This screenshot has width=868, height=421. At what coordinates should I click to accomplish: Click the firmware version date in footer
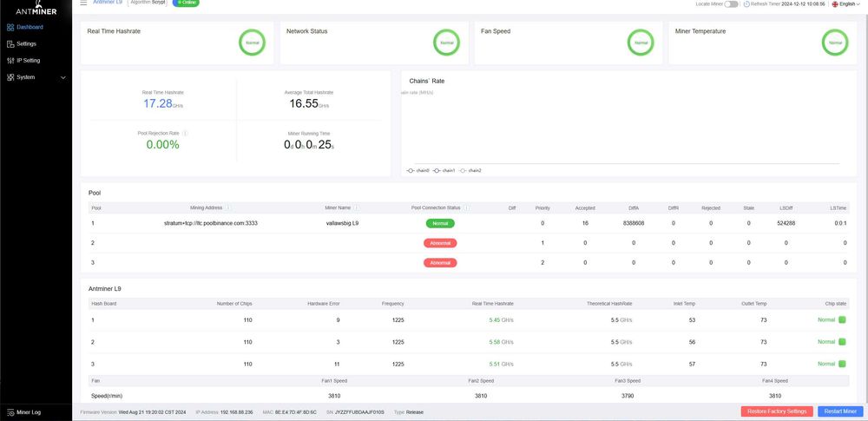(152, 412)
